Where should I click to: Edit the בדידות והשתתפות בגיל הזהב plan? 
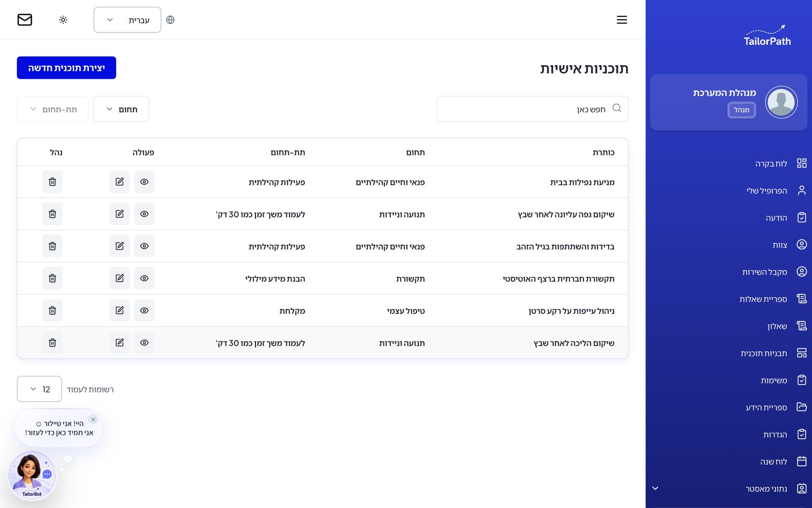pos(119,246)
